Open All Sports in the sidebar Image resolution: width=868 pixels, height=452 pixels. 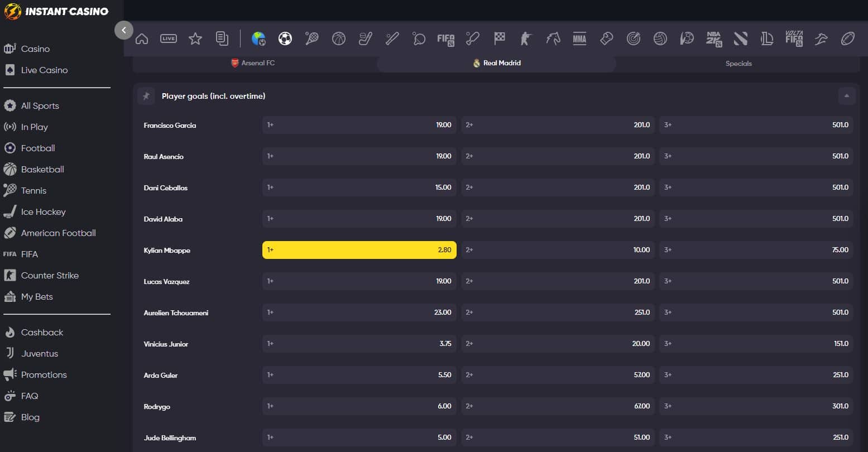[x=40, y=106]
